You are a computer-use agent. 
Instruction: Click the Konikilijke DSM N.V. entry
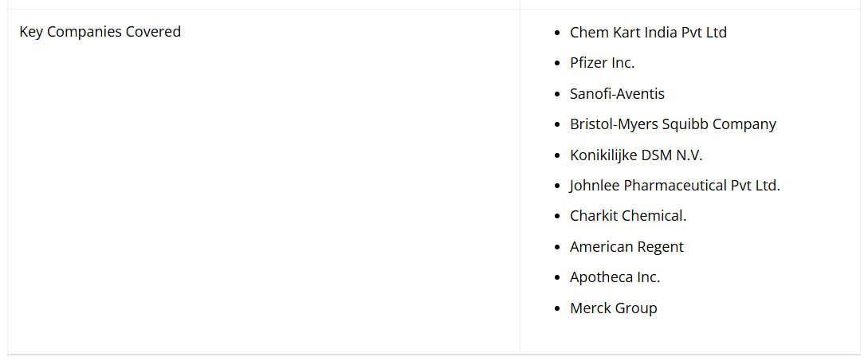point(636,155)
